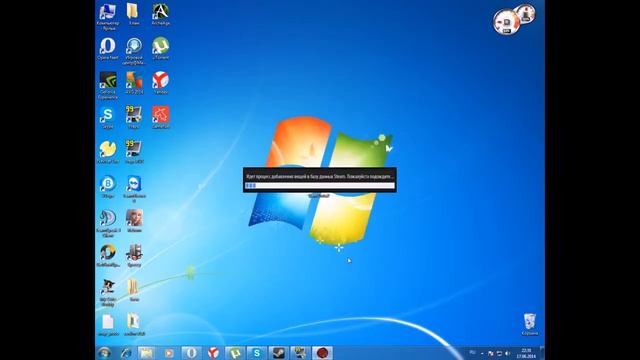Launch the Opera Next desktop shortcut
The width and height of the screenshot is (640, 360).
[108, 49]
